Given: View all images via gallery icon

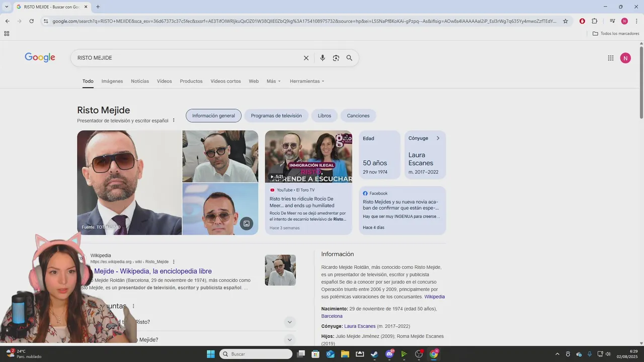Looking at the screenshot, I should point(247,223).
